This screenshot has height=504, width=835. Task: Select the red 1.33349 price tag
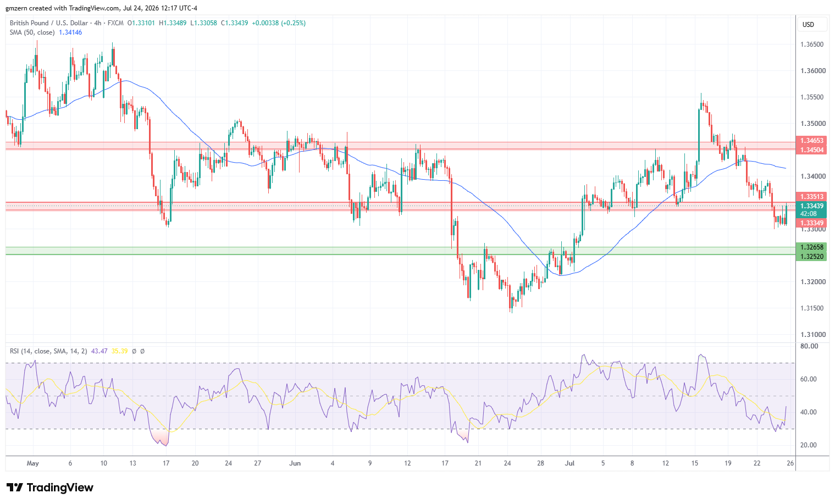click(x=812, y=223)
